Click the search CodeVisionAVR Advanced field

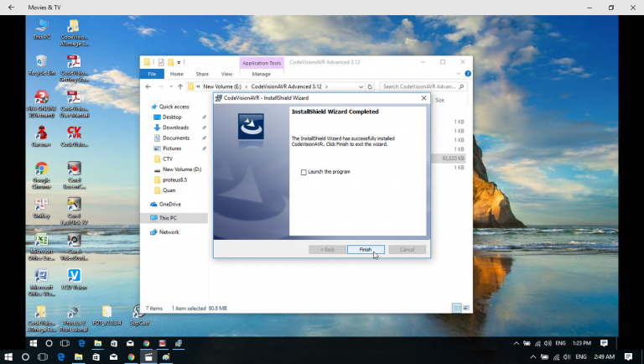pos(421,86)
